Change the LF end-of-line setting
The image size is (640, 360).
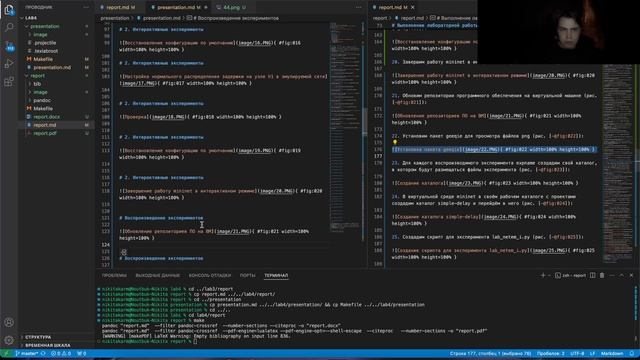click(592, 353)
